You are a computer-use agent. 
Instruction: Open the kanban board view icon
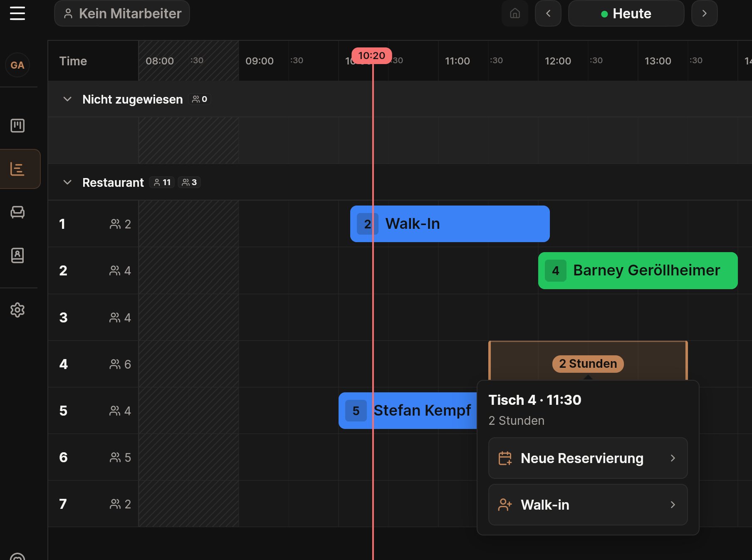(x=17, y=125)
